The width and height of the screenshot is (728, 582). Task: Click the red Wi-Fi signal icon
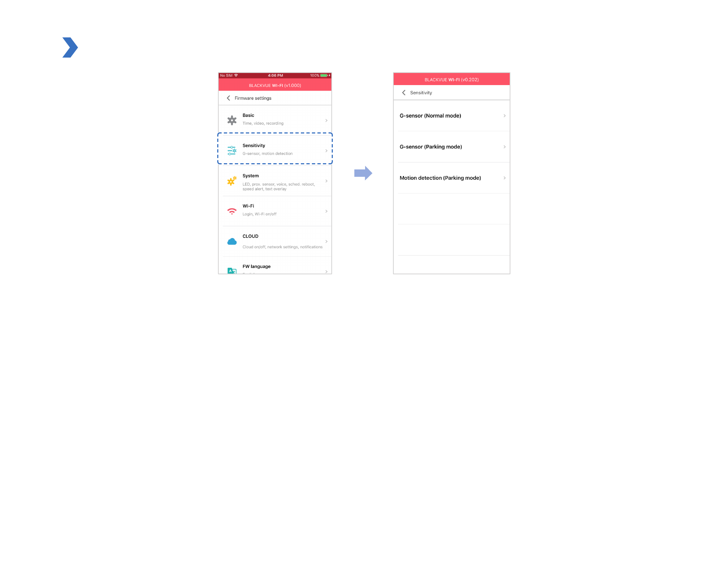pyautogui.click(x=232, y=211)
